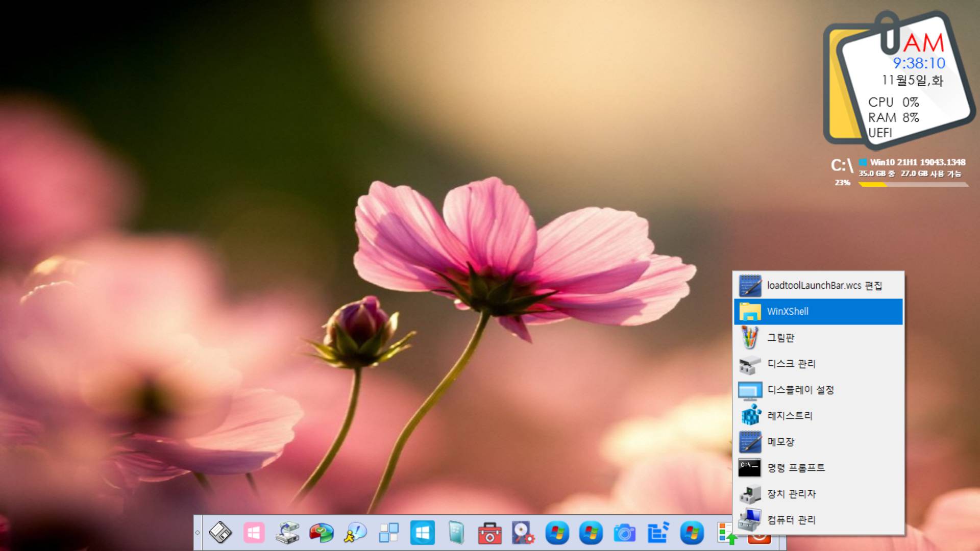
Task: Open the colored list with green arrow icon
Action: pos(725,533)
